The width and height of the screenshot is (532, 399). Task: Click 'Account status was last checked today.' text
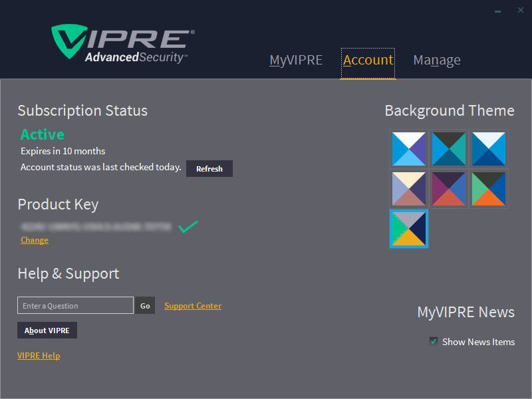[101, 167]
